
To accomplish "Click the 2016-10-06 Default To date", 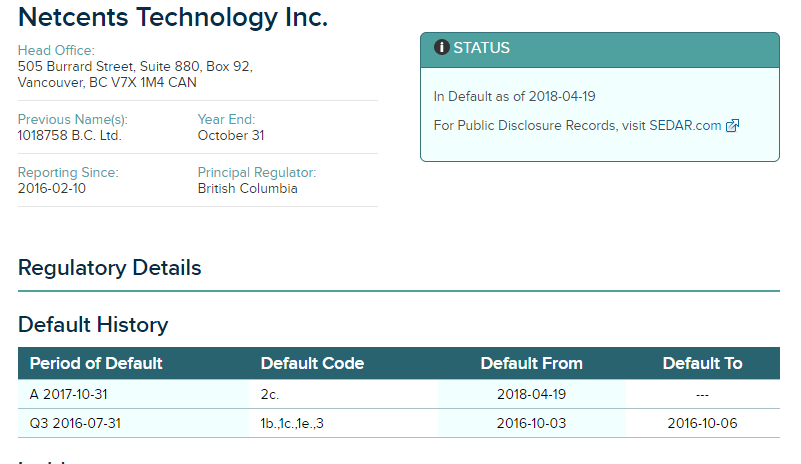I will (702, 423).
